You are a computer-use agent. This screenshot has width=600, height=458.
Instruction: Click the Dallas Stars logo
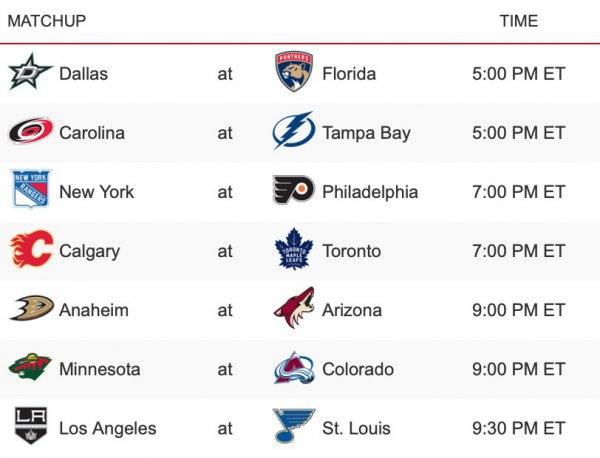30,73
